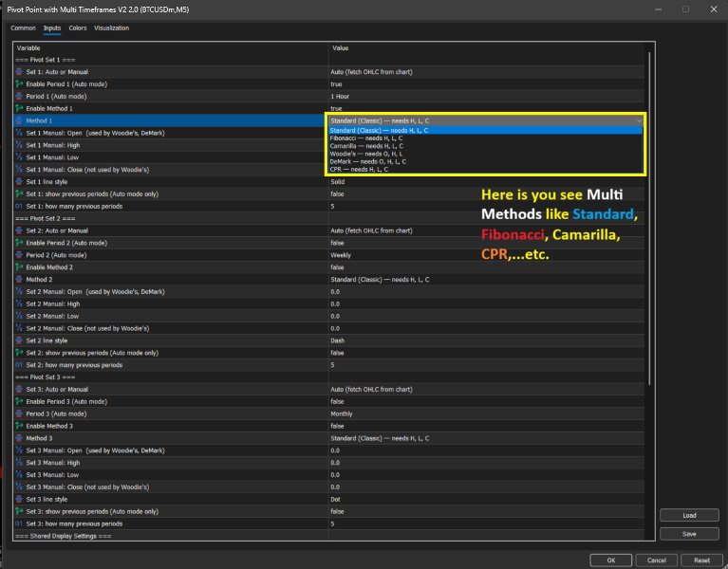Switch to the Visualization tab
Viewport: 728px width, 569px height.
[111, 28]
